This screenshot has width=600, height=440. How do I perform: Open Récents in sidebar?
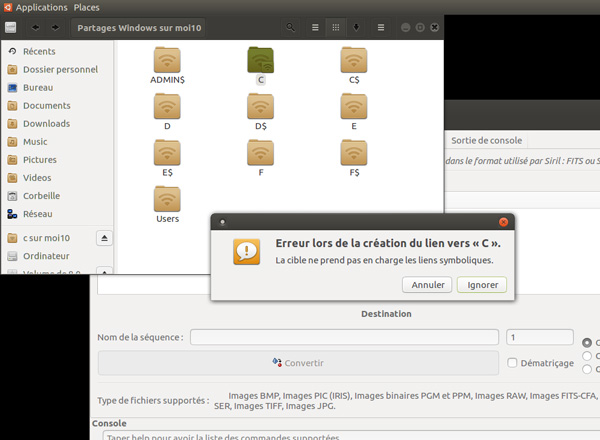39,51
